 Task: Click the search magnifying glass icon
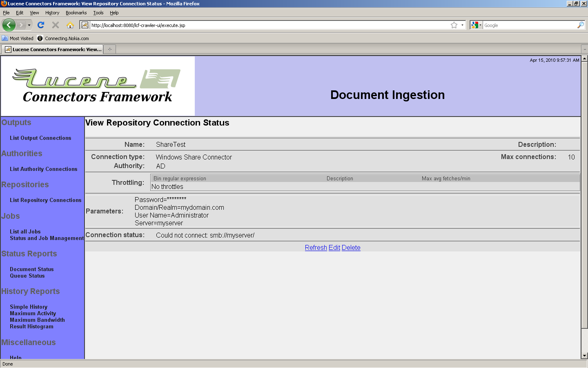point(580,25)
